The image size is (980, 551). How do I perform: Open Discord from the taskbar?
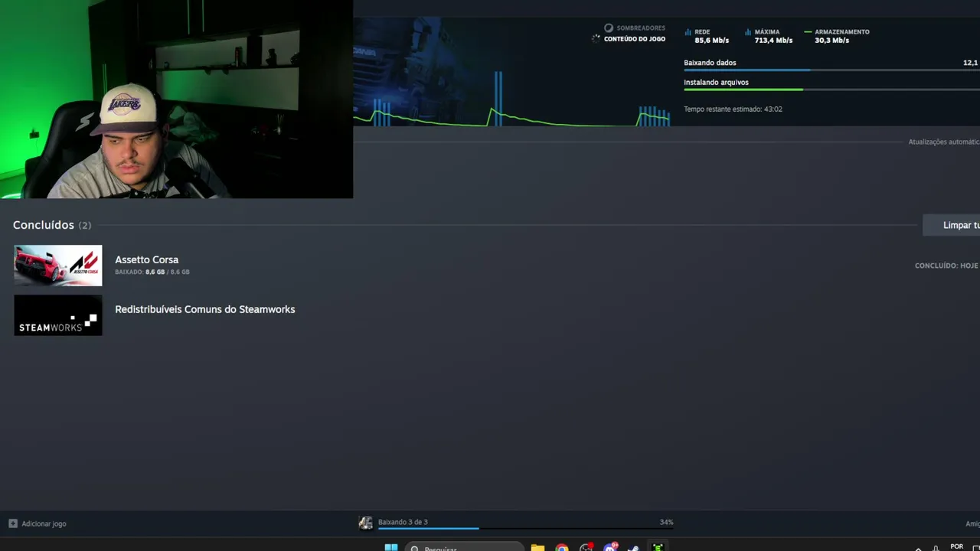click(x=610, y=546)
